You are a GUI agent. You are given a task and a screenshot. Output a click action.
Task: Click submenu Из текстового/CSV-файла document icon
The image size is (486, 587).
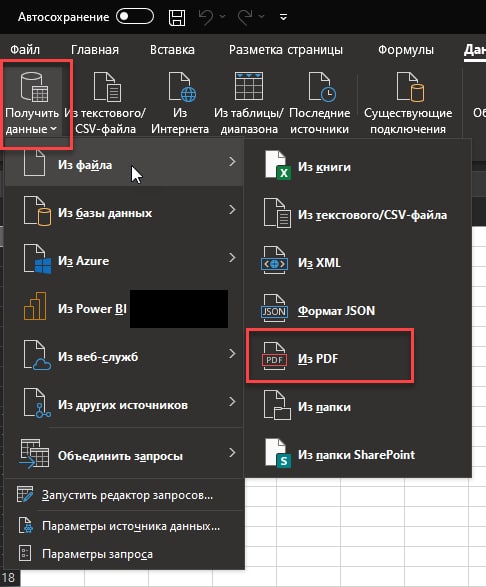277,213
